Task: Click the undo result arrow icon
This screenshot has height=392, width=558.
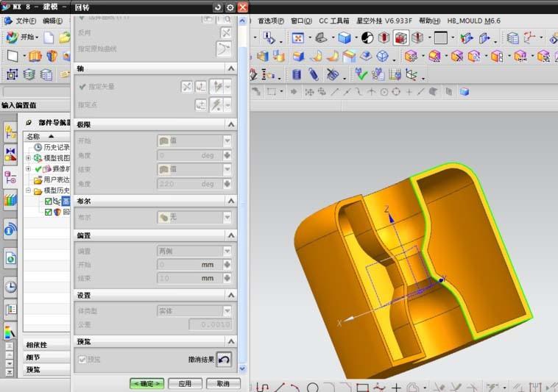Action: (224, 360)
